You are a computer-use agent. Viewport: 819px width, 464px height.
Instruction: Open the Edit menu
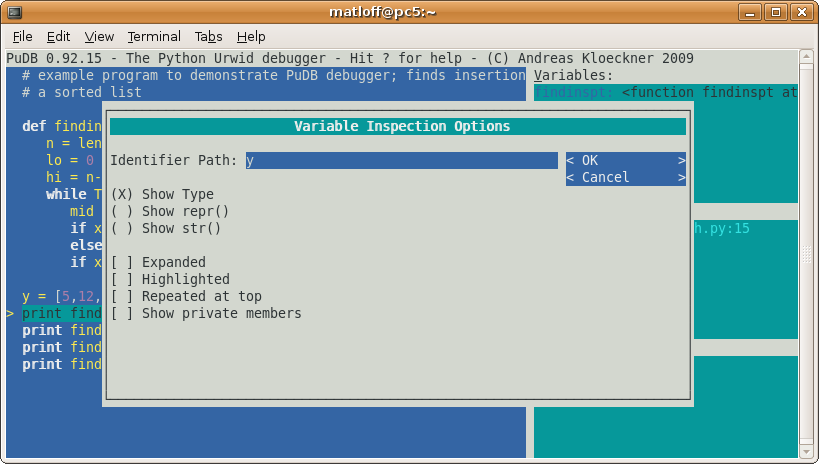point(59,36)
